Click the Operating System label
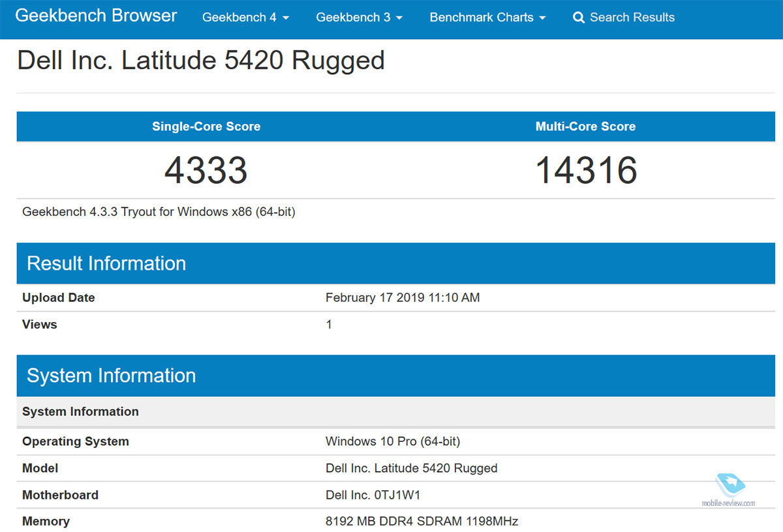Viewport: 783px width, 532px height. [x=76, y=441]
